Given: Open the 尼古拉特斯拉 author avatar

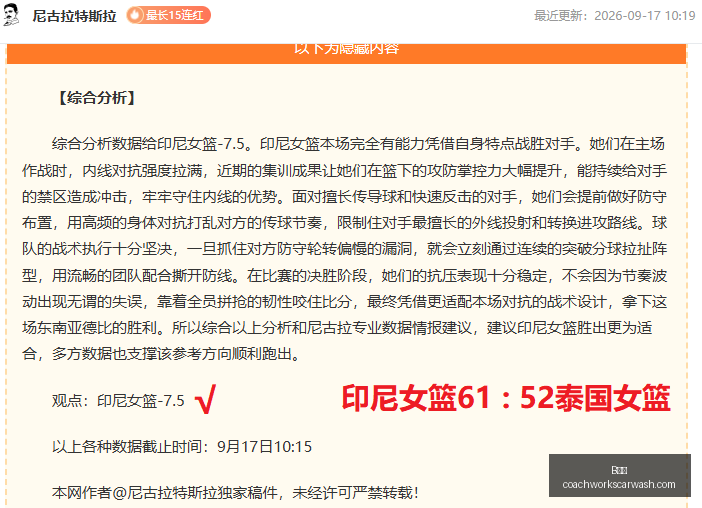Looking at the screenshot, I should click(x=11, y=15).
